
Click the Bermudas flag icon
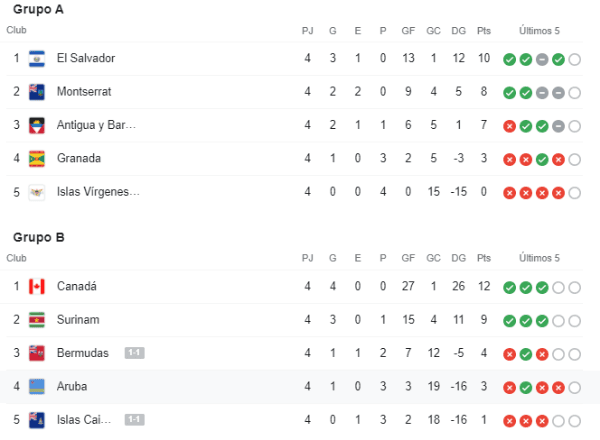[37, 353]
